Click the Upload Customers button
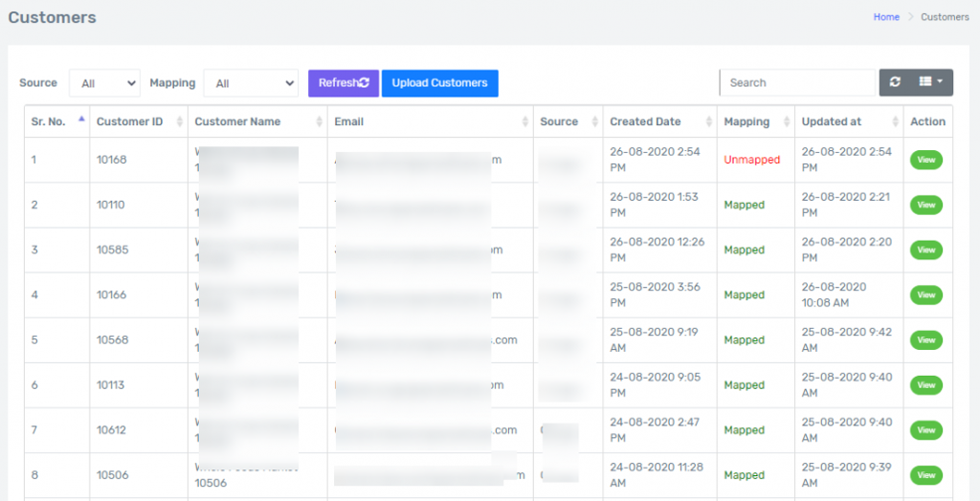Image resolution: width=980 pixels, height=501 pixels. [439, 83]
